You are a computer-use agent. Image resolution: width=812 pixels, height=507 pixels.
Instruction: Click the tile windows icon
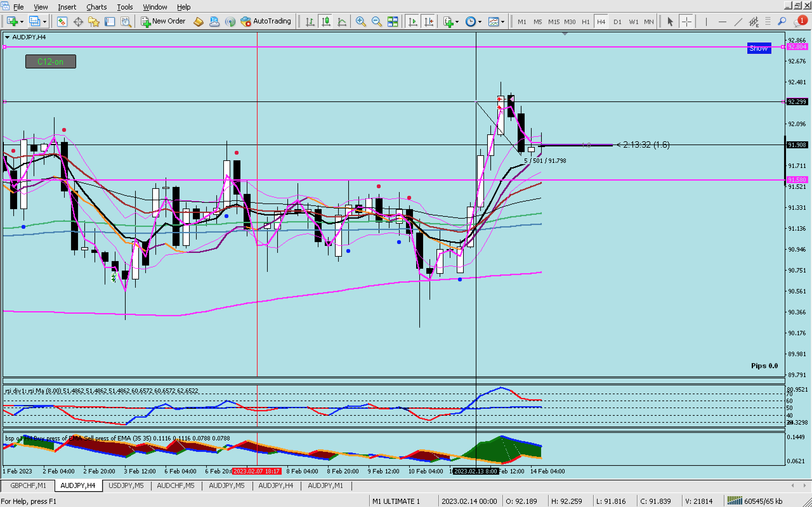393,22
